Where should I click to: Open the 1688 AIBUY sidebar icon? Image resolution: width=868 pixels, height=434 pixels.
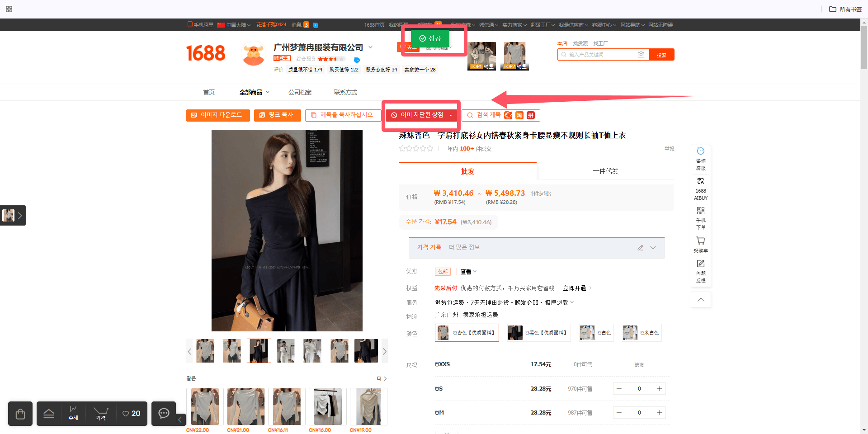(x=701, y=189)
